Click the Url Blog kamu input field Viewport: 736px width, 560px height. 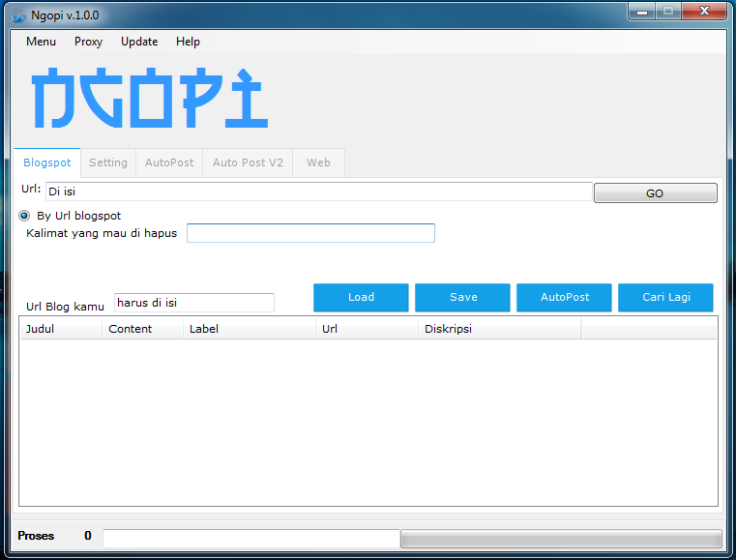pos(194,303)
